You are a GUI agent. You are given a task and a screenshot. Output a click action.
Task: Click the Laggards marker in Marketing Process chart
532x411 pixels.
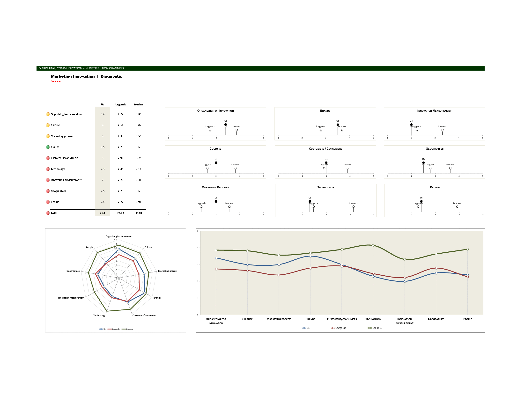click(x=201, y=207)
